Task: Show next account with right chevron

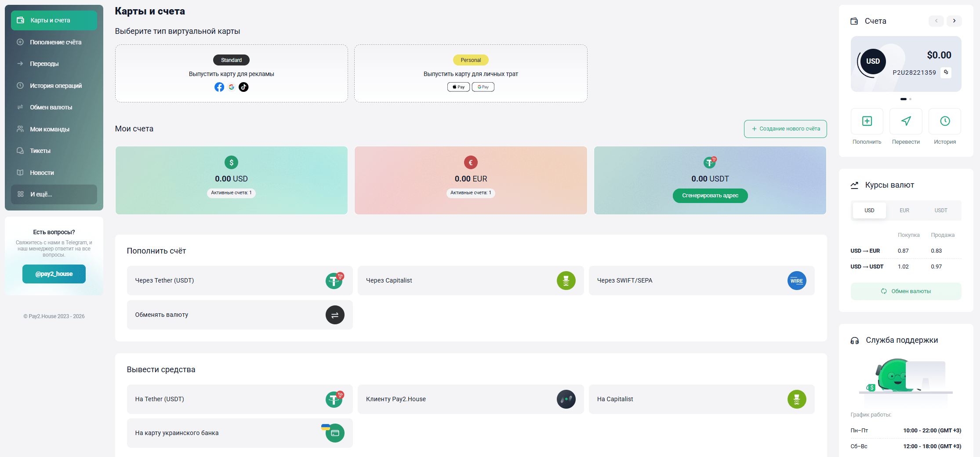Action: click(x=954, y=21)
